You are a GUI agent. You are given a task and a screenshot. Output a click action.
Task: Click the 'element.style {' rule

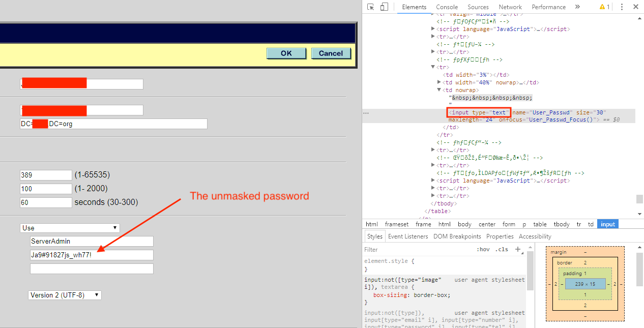pos(389,261)
